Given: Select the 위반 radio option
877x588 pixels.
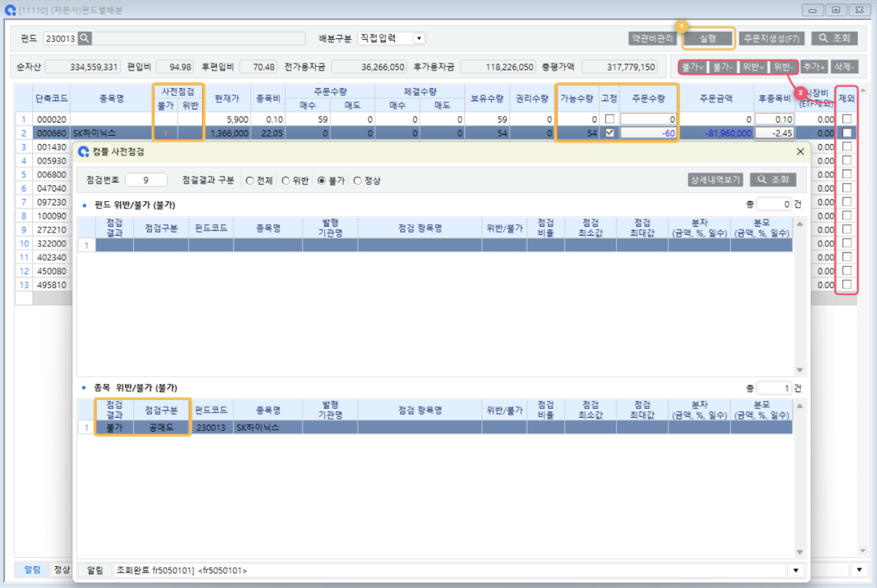Looking at the screenshot, I should pyautogui.click(x=286, y=181).
